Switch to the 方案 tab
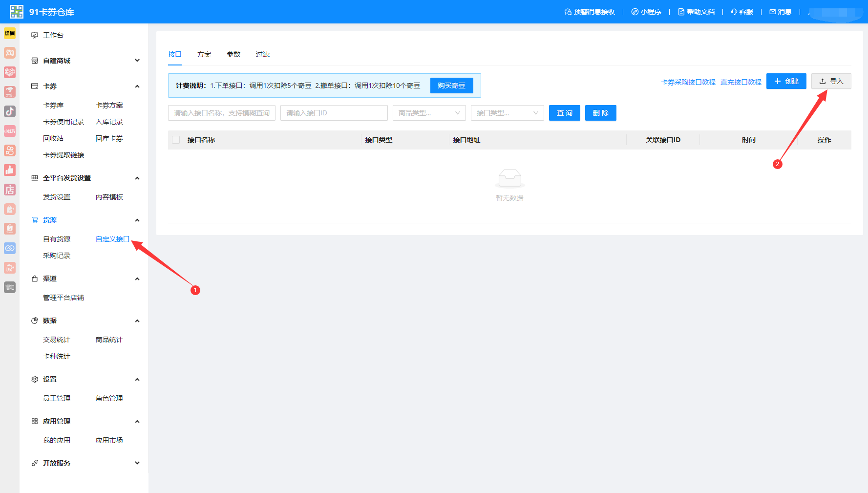868x493 pixels. click(x=204, y=54)
